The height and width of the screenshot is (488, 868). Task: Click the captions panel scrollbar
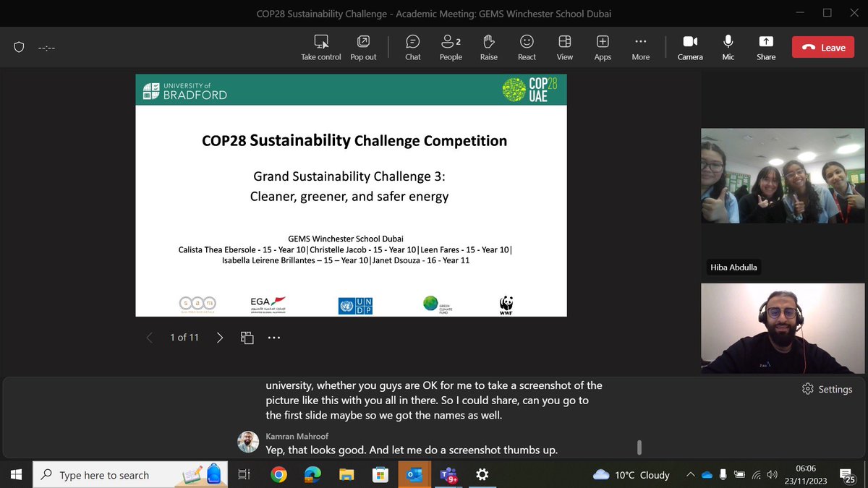[639, 448]
